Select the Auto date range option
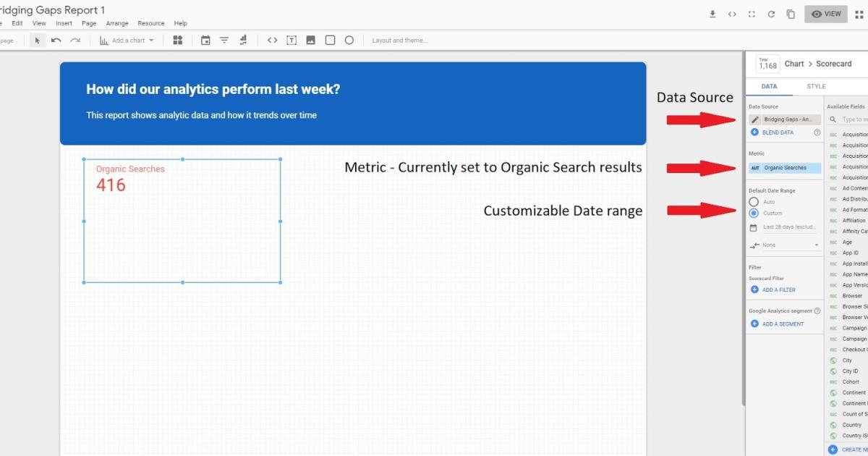This screenshot has width=868, height=456. pos(754,202)
